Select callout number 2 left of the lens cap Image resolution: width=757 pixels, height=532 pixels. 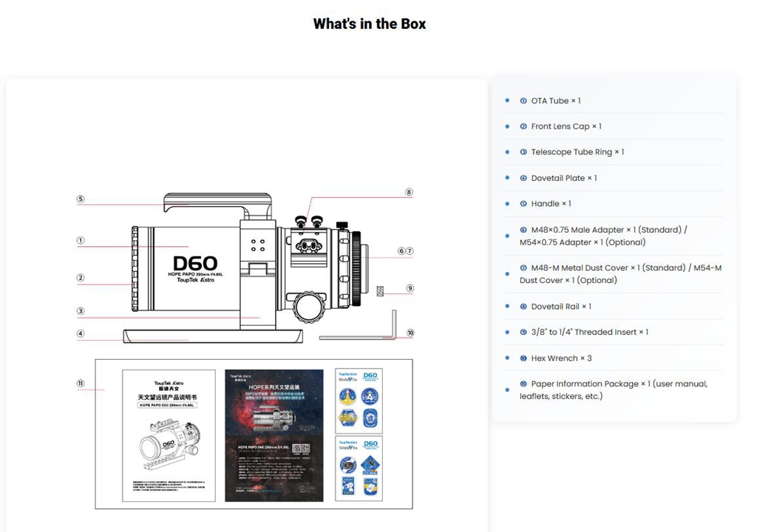point(81,279)
